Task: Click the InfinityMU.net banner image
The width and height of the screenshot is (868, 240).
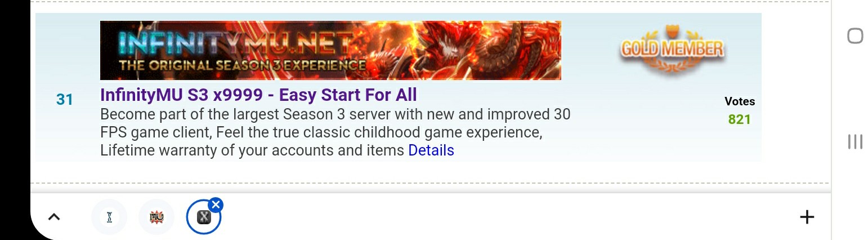Action: click(x=330, y=51)
